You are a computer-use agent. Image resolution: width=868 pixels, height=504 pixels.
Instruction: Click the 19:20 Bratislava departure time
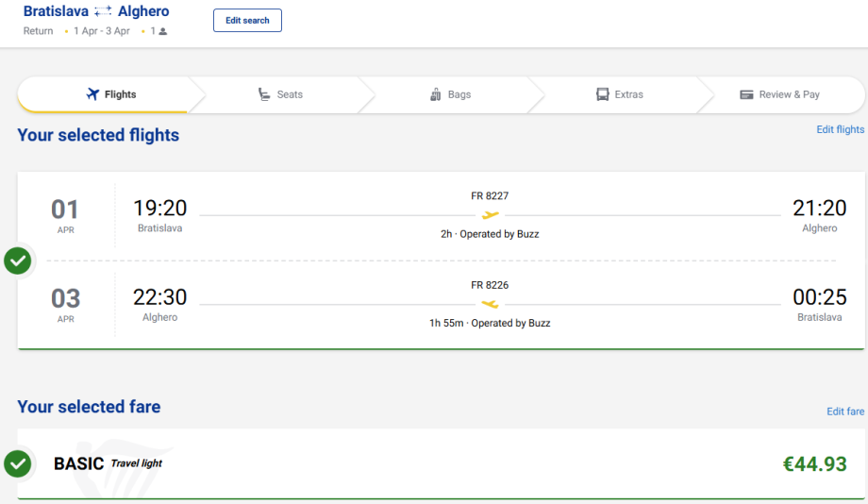(160, 209)
